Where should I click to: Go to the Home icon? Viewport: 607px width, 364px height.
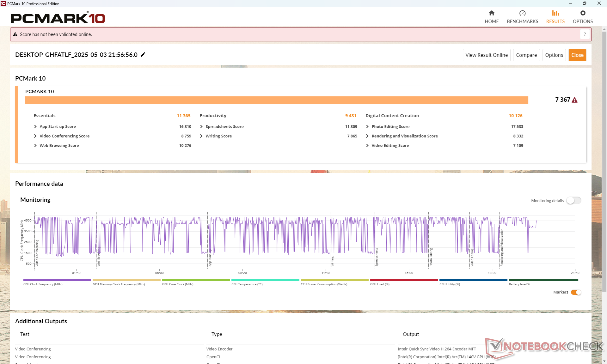coord(492,13)
